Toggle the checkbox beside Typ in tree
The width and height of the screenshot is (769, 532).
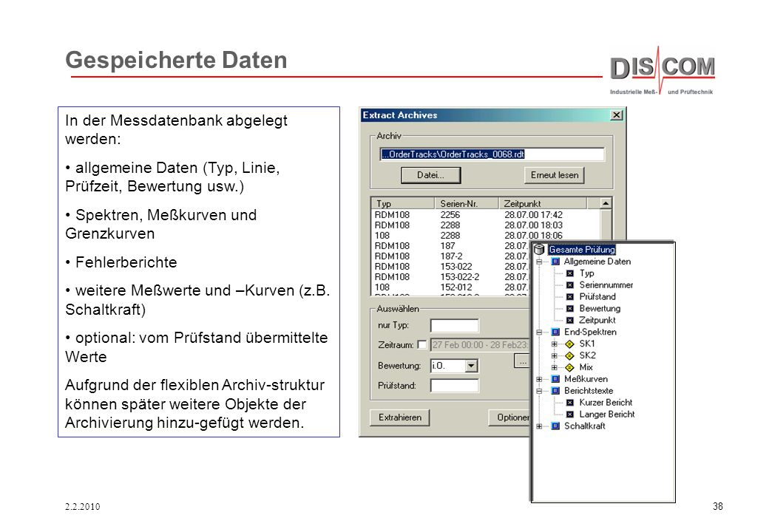pos(570,273)
